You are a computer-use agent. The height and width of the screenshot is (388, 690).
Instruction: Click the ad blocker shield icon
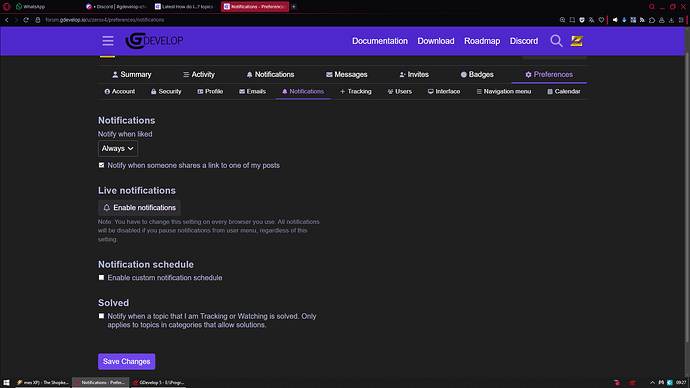click(x=582, y=20)
